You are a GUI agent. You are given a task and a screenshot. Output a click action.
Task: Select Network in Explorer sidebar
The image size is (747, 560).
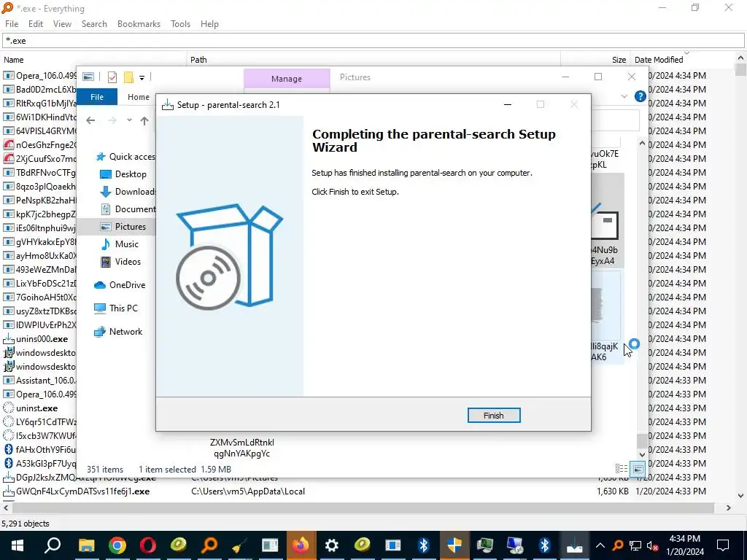pos(118,332)
